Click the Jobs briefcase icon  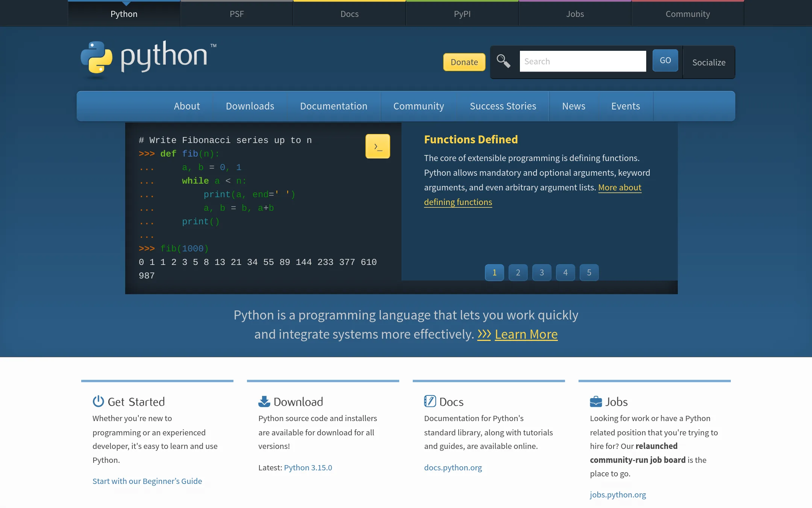[x=595, y=402]
